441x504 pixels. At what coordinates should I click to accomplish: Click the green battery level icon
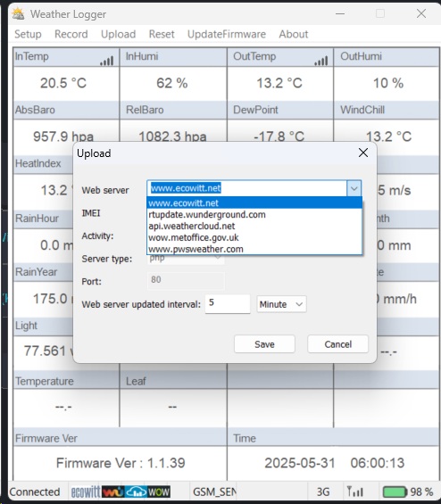395,492
